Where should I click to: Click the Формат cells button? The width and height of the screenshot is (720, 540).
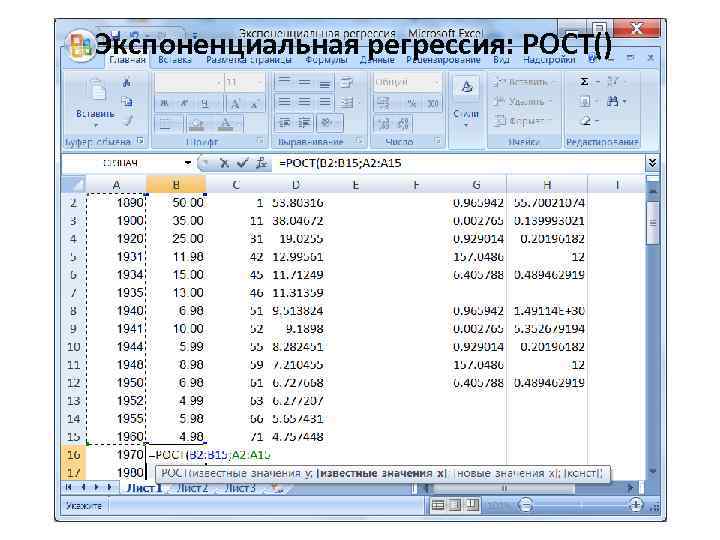click(523, 121)
